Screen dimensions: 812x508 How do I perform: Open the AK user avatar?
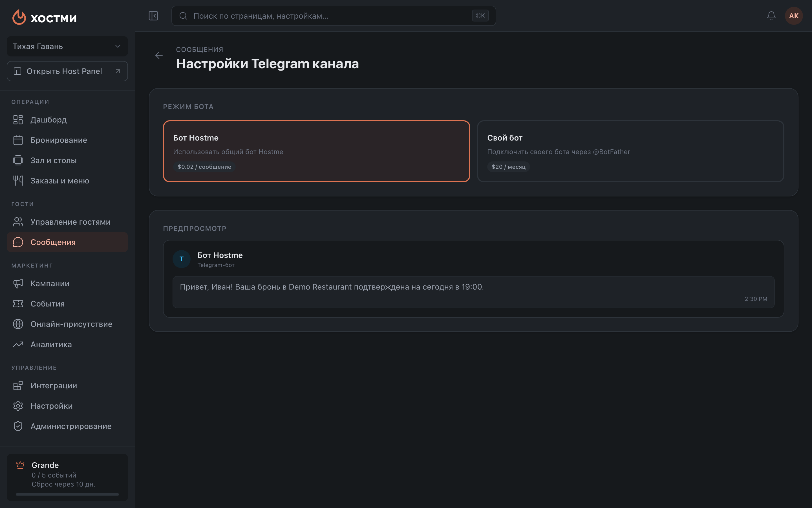pyautogui.click(x=794, y=16)
